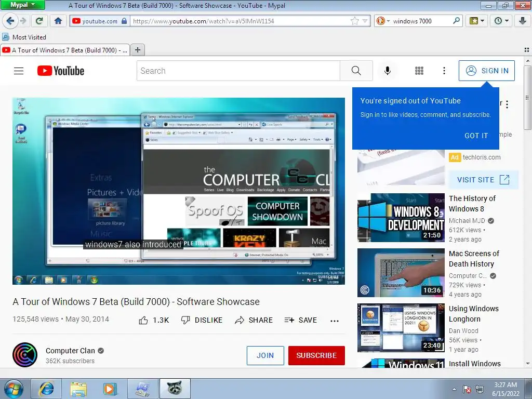Dislike the video
Viewport: 532px width, 399px height.
(202, 320)
